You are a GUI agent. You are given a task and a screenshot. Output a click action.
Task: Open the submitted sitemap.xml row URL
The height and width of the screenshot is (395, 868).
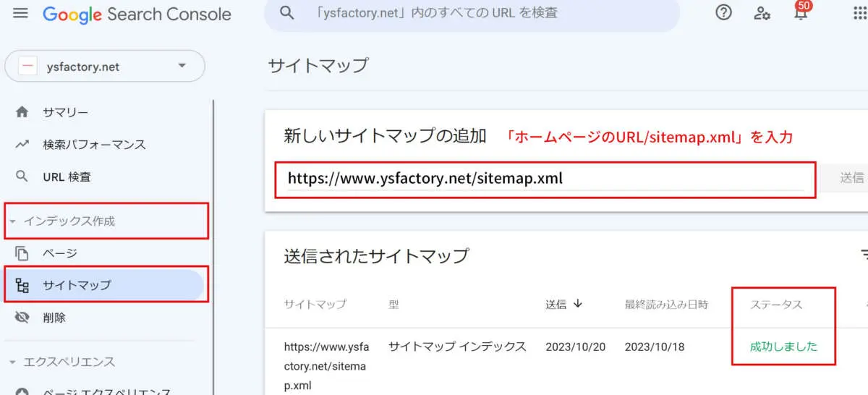click(325, 366)
